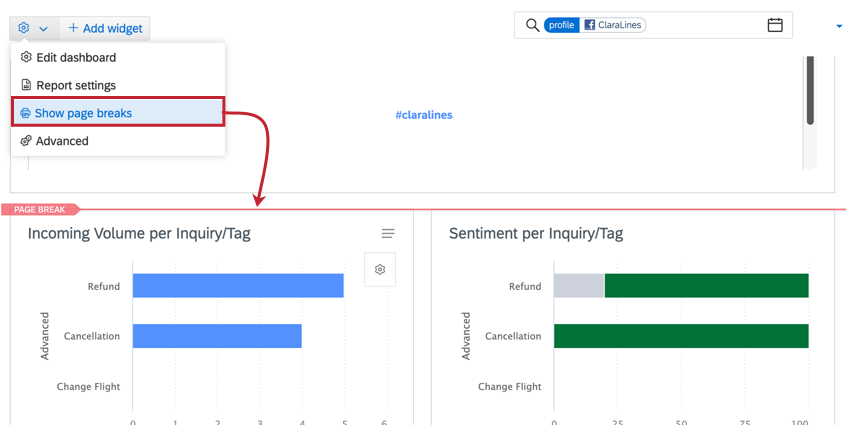This screenshot has height=425, width=850.
Task: Click the Add widget button
Action: (x=105, y=28)
